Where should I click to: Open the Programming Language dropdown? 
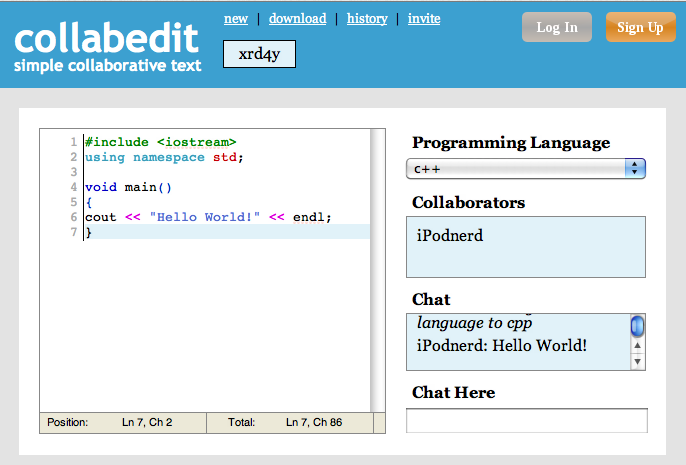click(526, 169)
